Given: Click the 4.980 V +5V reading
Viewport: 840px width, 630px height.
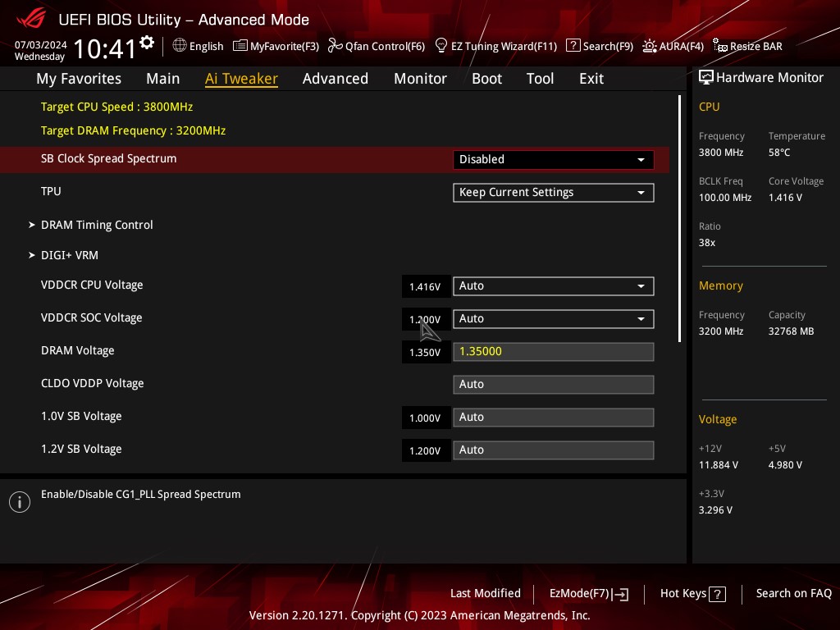Looking at the screenshot, I should click(785, 465).
